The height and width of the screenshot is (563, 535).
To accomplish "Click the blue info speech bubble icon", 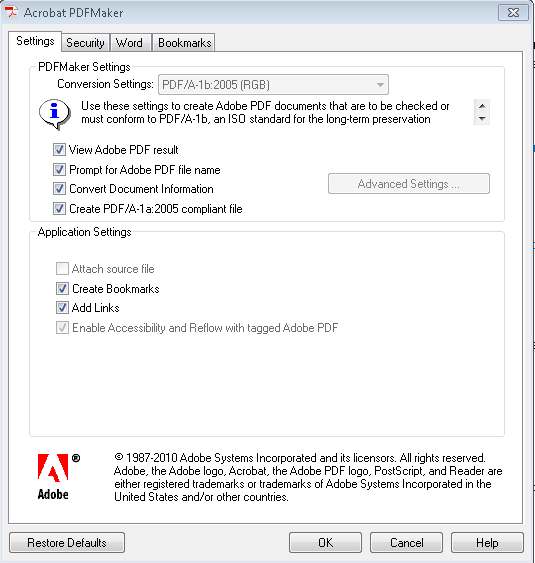I will pyautogui.click(x=55, y=114).
